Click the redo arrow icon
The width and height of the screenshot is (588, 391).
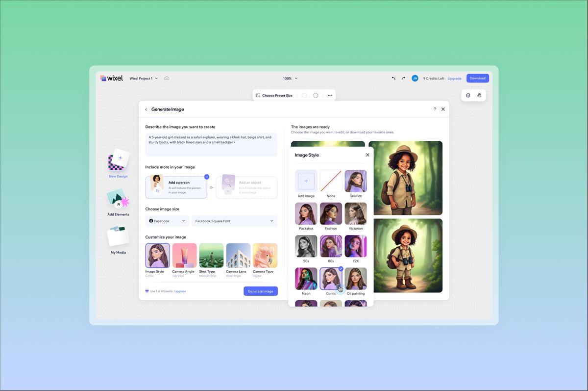pyautogui.click(x=403, y=78)
